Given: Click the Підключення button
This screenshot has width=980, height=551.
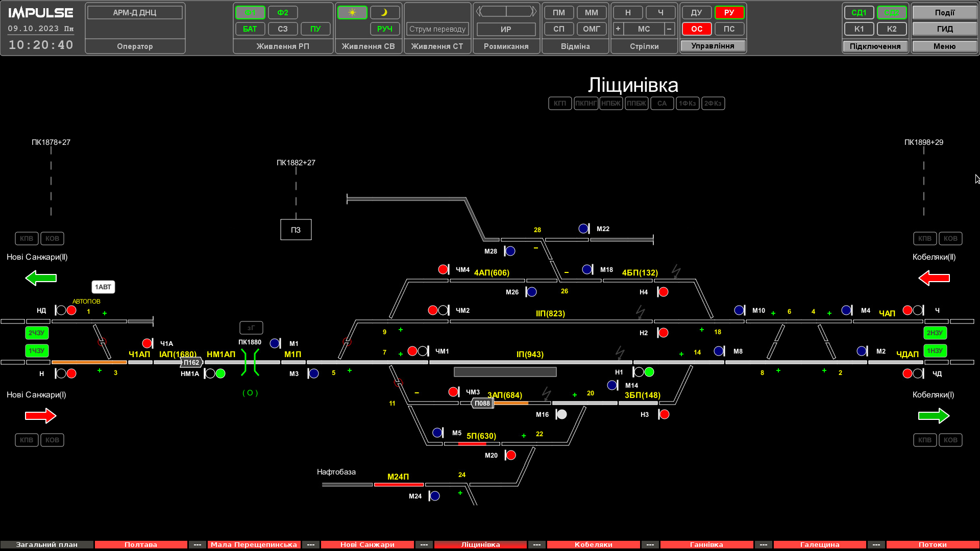Looking at the screenshot, I should point(875,46).
